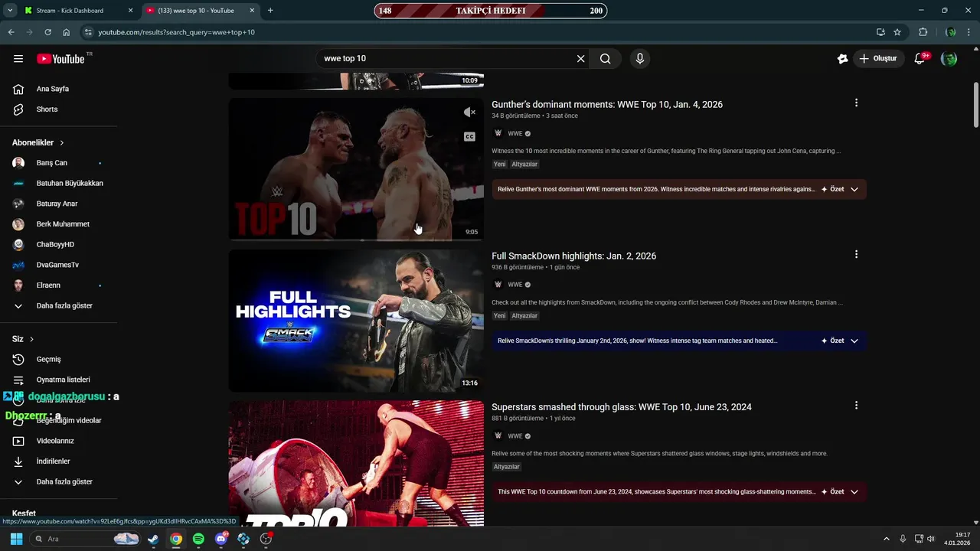Focus the YouTube search box
Screen dimensions: 980x551
click(x=448, y=59)
